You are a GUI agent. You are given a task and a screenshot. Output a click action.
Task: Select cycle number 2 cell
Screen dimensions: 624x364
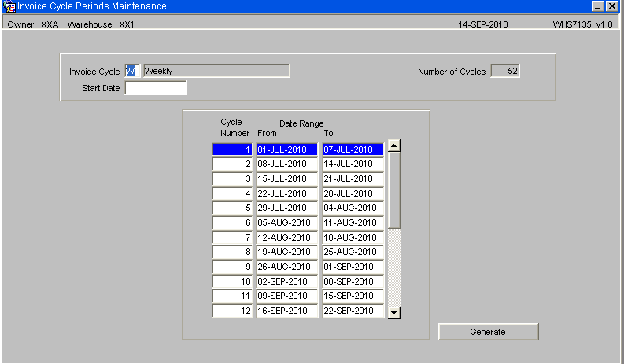click(x=232, y=164)
